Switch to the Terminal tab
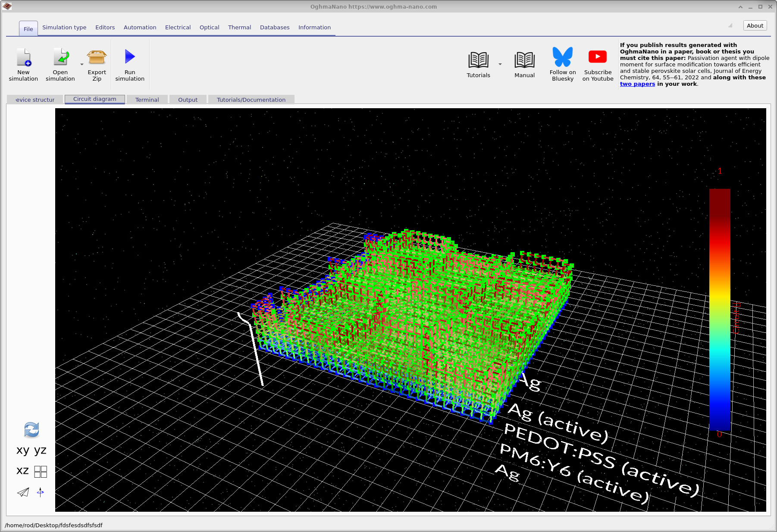This screenshot has height=532, width=777. point(147,100)
